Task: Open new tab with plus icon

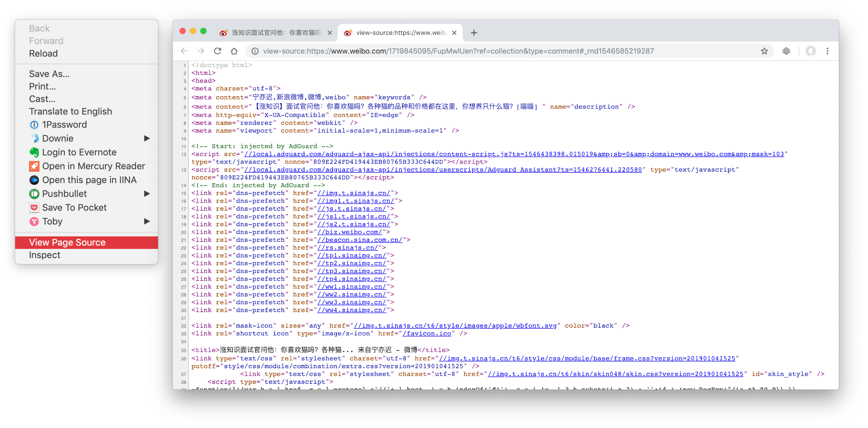Action: [x=474, y=33]
